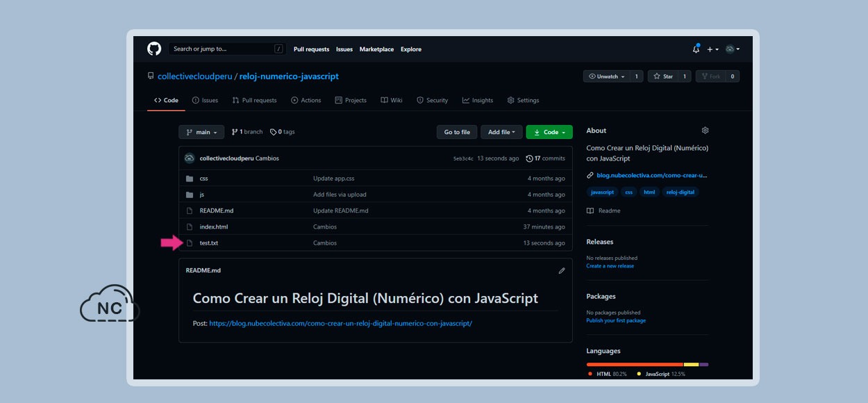This screenshot has width=868, height=403.
Task: View the 1 branch link
Action: click(x=247, y=132)
